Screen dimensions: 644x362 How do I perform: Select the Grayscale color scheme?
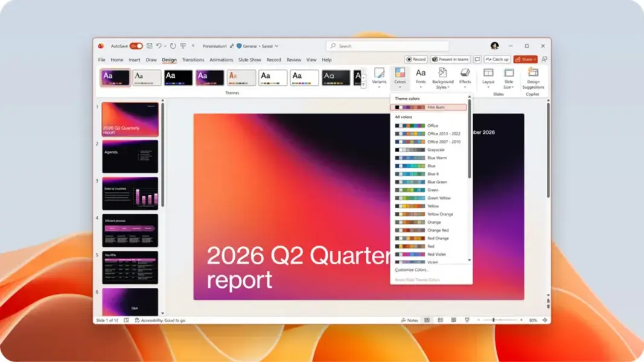click(x=429, y=150)
